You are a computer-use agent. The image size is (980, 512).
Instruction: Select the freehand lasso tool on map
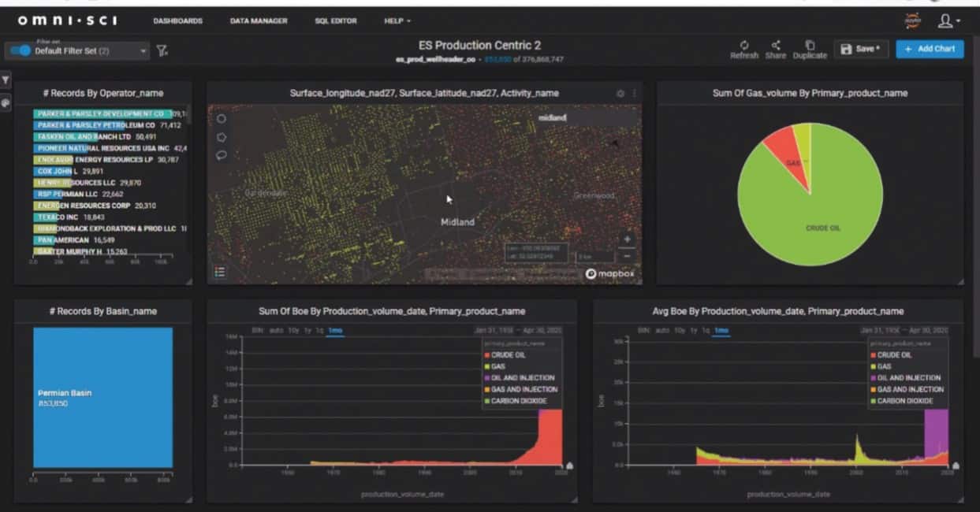[222, 155]
